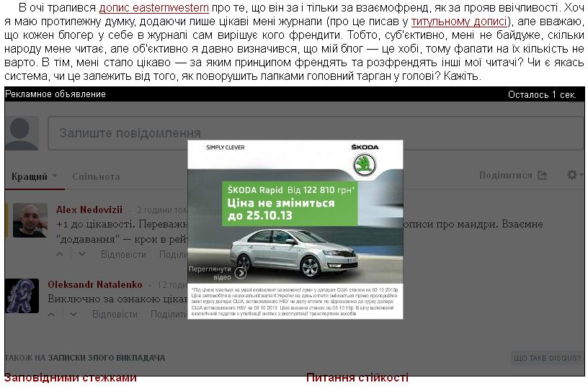The width and height of the screenshot is (588, 388).
Task: Click 'Відповісти' under Oleksandr Natalenko's comment
Action: coord(115,315)
